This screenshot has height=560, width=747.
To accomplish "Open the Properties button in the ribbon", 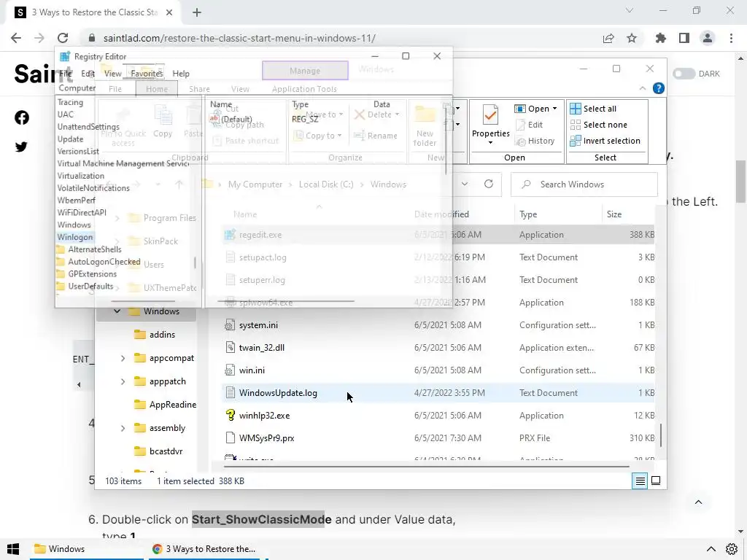I will click(x=491, y=124).
